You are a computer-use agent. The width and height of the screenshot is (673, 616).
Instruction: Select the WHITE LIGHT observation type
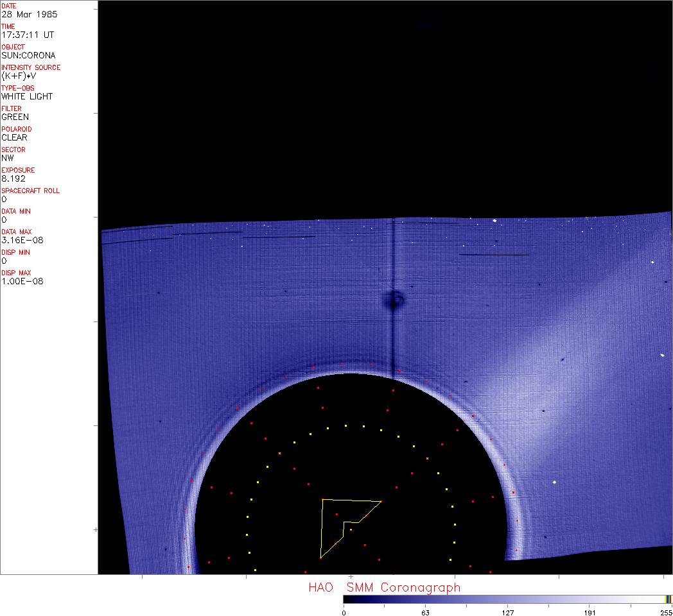tap(27, 96)
